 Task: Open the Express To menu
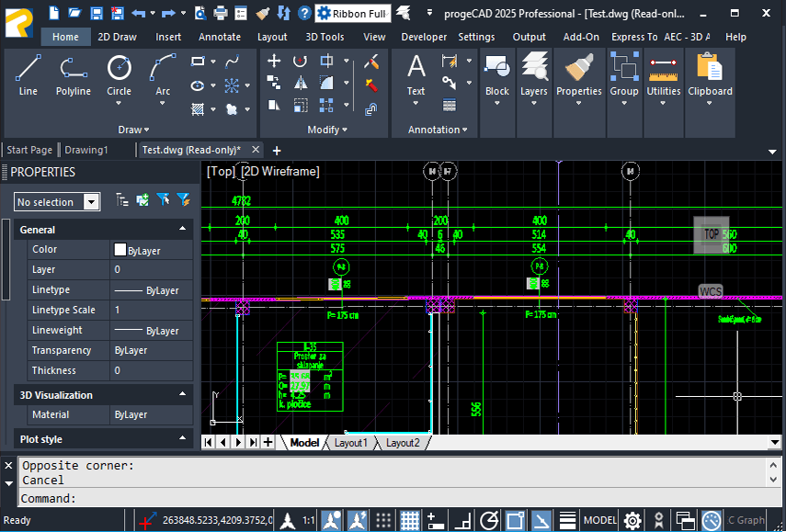636,37
